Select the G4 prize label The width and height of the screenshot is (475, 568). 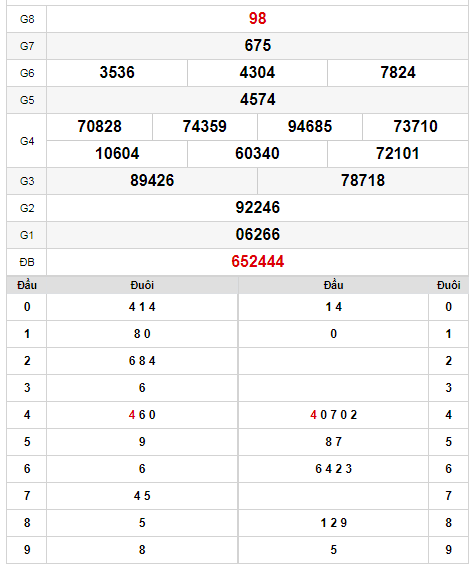(27, 141)
